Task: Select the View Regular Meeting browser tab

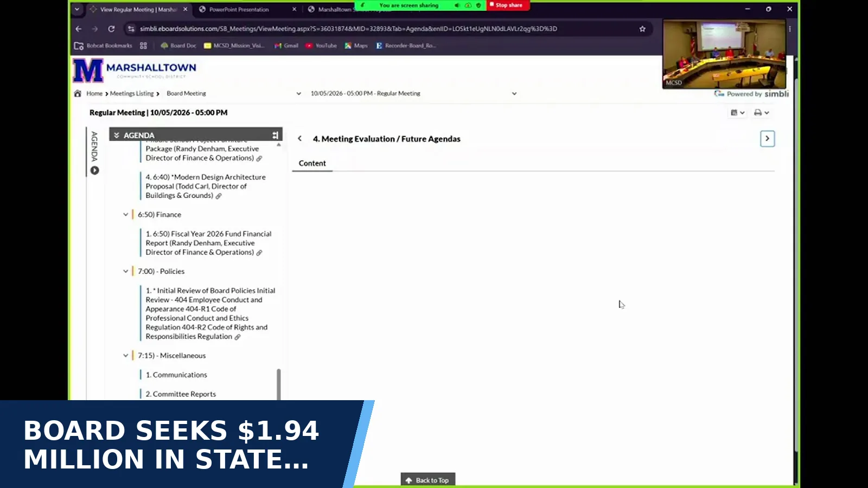Action: 138,9
